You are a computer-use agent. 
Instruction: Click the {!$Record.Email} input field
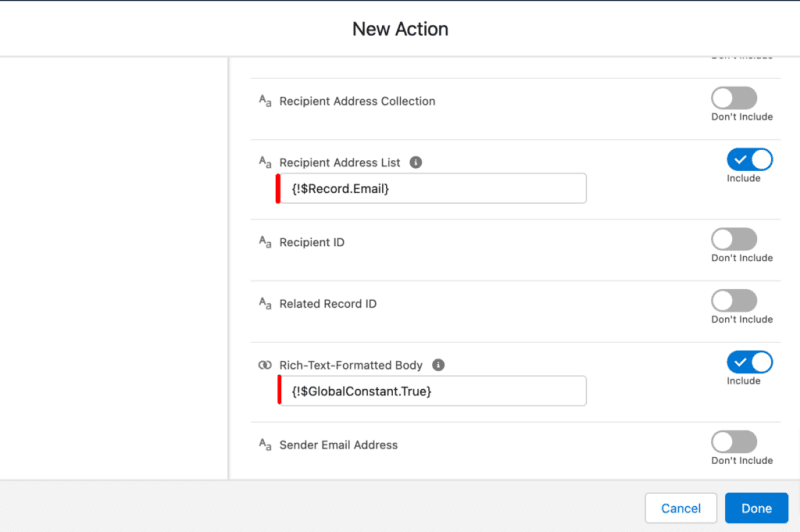432,189
